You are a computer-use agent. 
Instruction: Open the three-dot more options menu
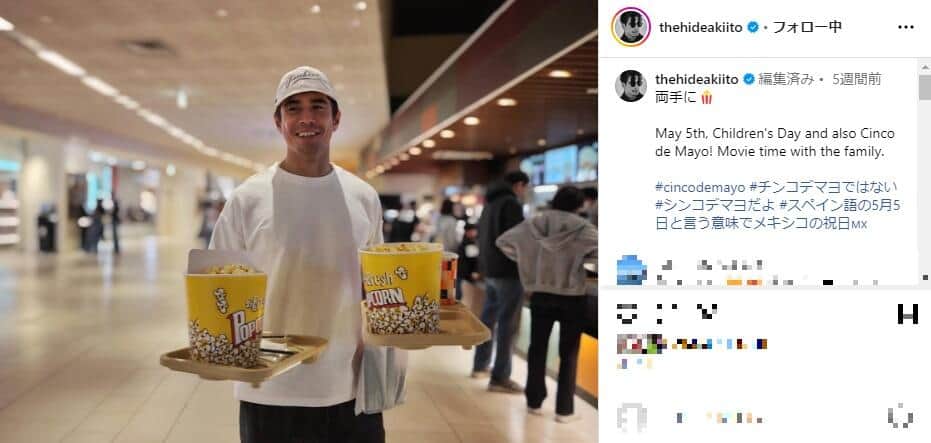click(905, 27)
